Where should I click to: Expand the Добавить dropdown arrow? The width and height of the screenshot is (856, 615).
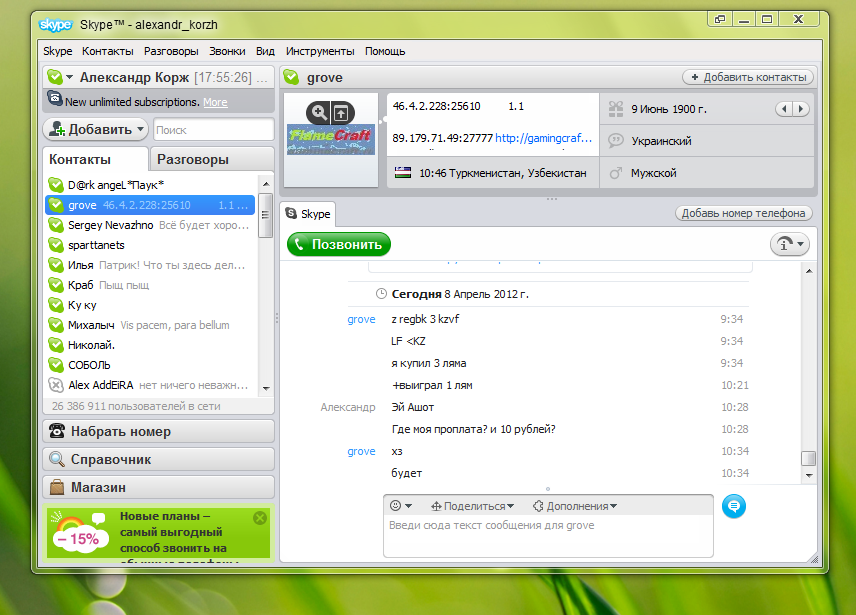click(x=140, y=129)
